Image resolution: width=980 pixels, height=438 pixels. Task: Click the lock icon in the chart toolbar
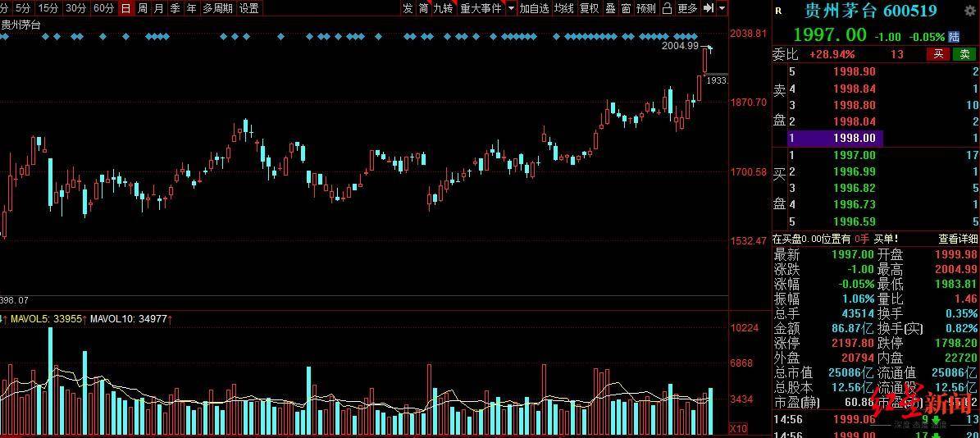tap(667, 8)
